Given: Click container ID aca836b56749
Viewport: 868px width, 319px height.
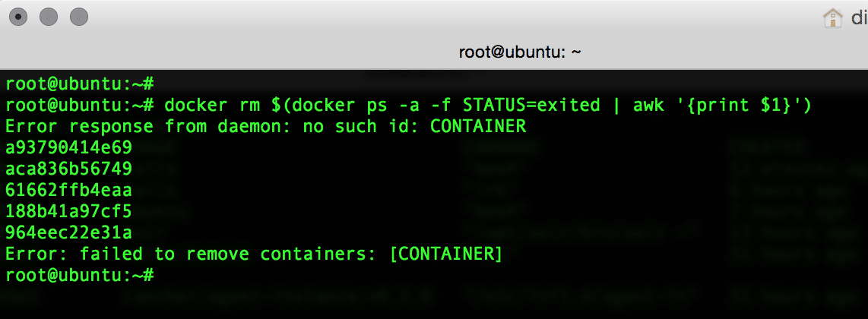Looking at the screenshot, I should 68,169.
